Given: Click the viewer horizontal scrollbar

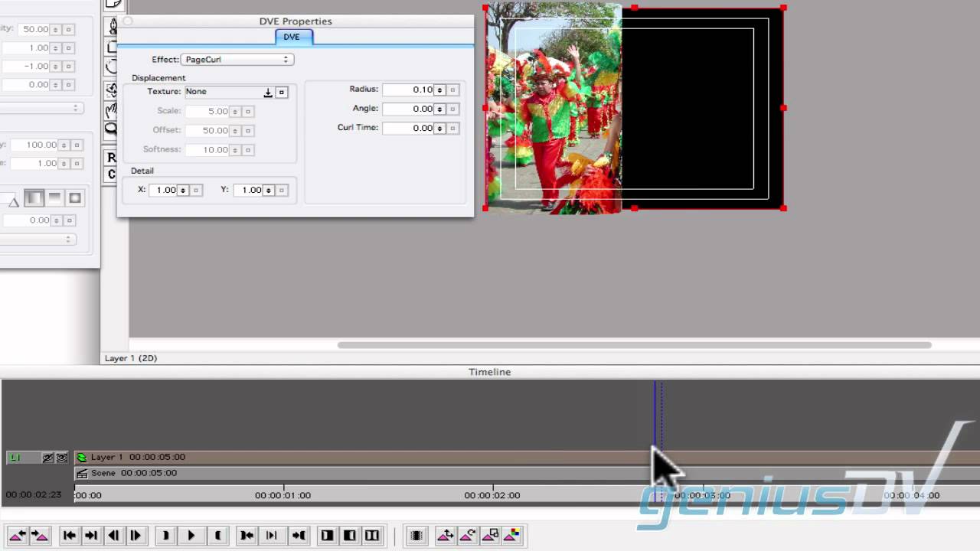Looking at the screenshot, I should [634, 345].
